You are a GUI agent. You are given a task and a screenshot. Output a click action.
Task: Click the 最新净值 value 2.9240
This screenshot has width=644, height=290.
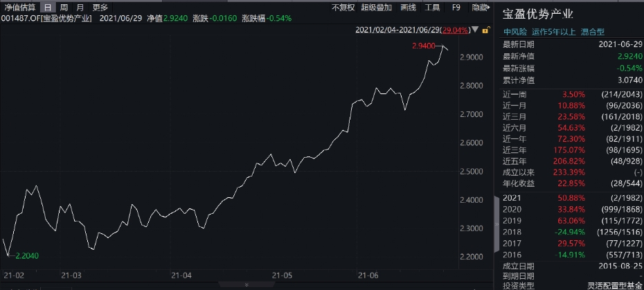point(629,56)
